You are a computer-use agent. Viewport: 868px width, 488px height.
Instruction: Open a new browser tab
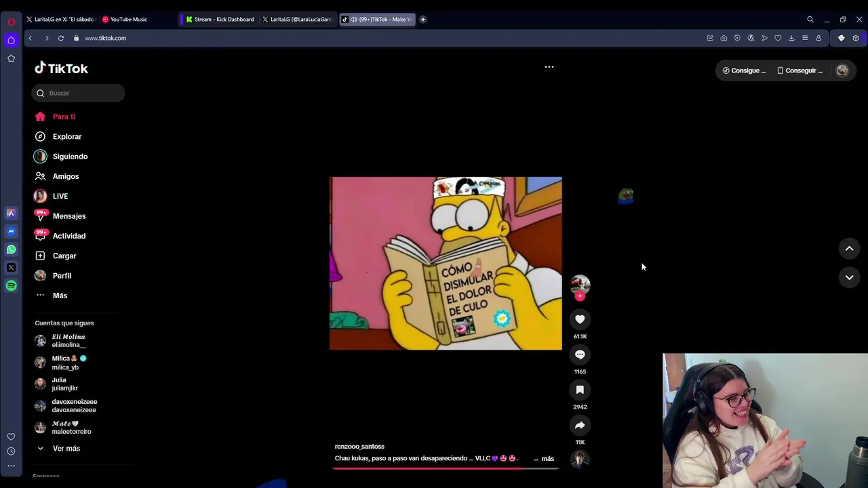click(x=422, y=20)
